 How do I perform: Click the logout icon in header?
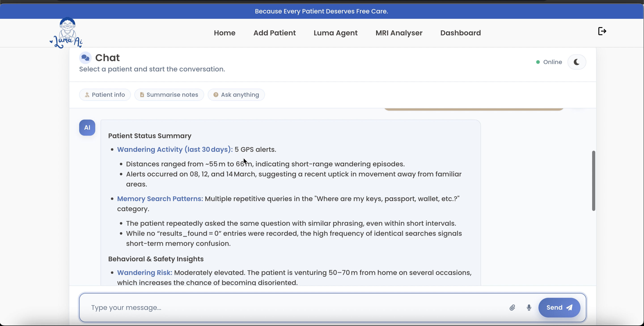(602, 31)
